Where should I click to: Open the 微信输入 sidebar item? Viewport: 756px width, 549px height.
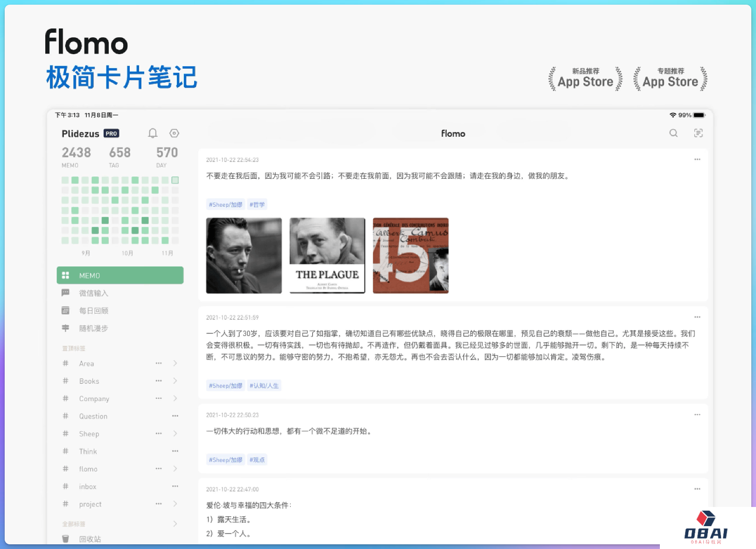click(93, 293)
